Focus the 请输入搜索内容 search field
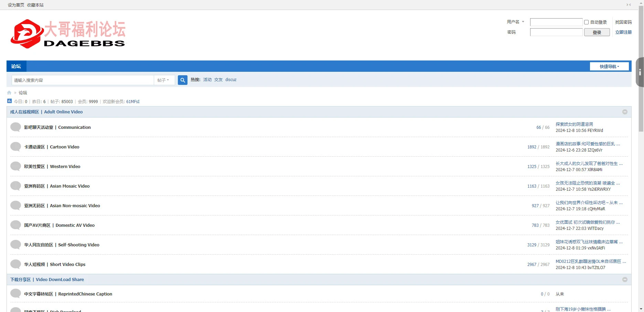644x312 pixels. coord(83,80)
